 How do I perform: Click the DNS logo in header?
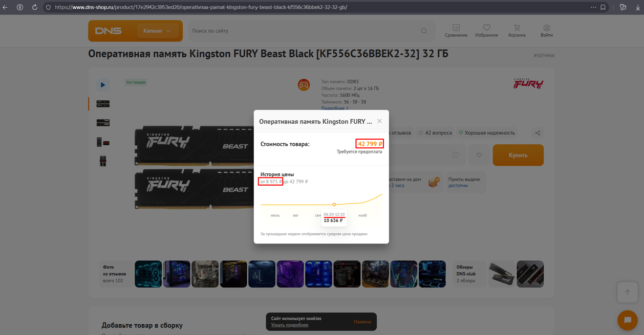109,31
